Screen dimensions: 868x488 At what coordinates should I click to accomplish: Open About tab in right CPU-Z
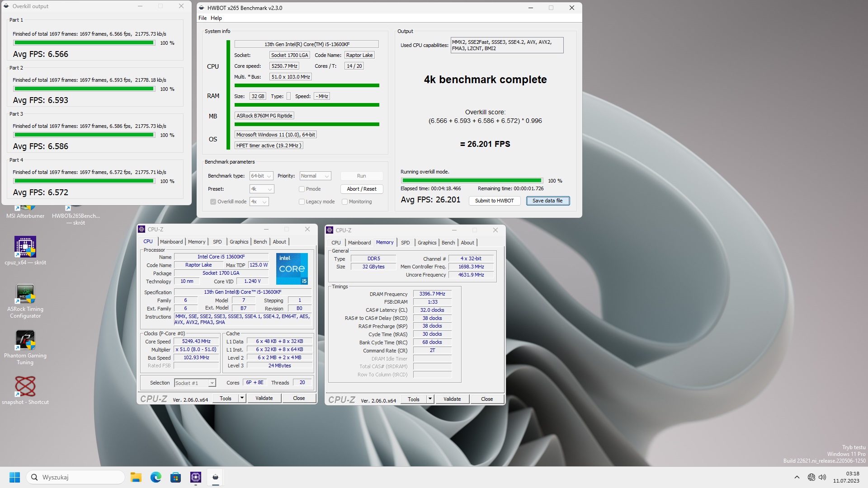coord(467,243)
